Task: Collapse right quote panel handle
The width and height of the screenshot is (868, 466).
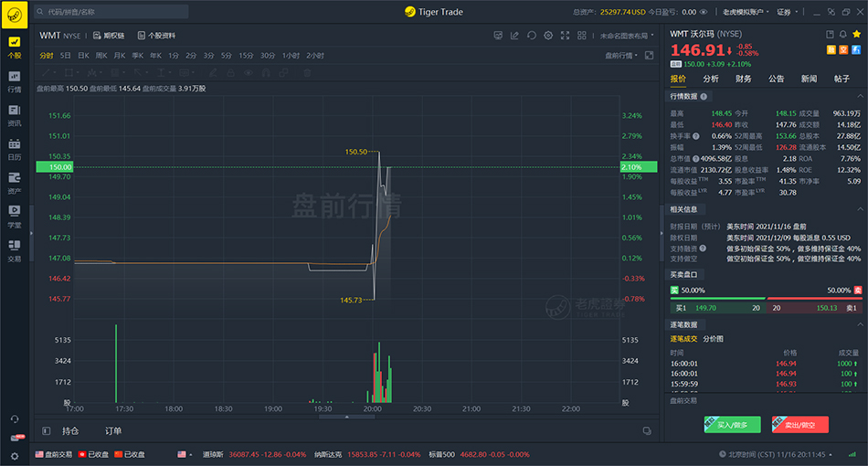Action: coord(662,234)
